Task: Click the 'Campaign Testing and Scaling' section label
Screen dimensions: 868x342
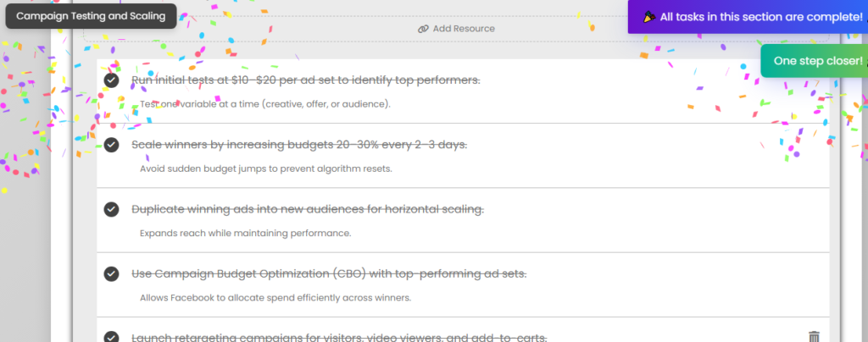Action: coord(91,16)
